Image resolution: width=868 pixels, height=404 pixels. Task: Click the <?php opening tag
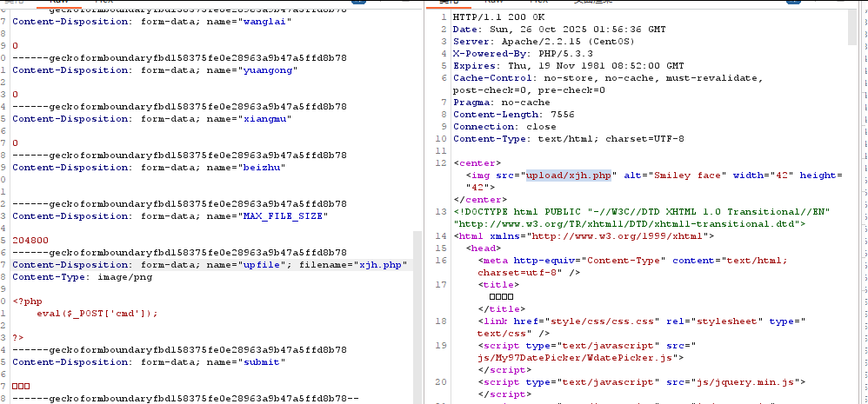[27, 301]
